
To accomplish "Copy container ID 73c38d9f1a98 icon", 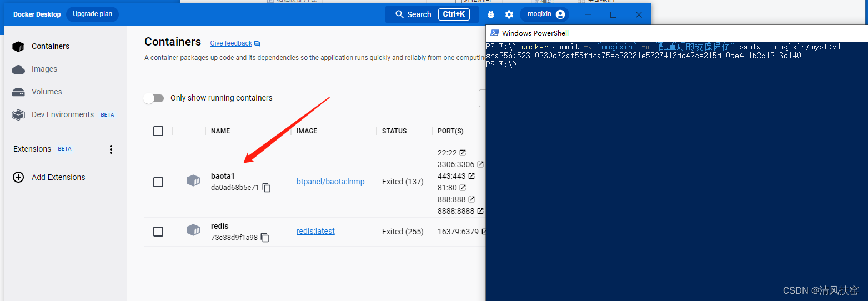I will (x=265, y=238).
